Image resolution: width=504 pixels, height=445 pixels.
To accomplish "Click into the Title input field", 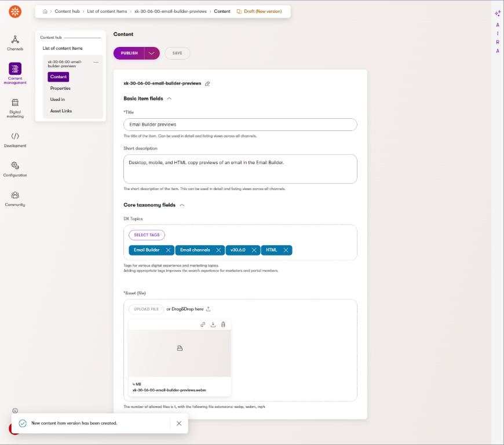I will [240, 125].
